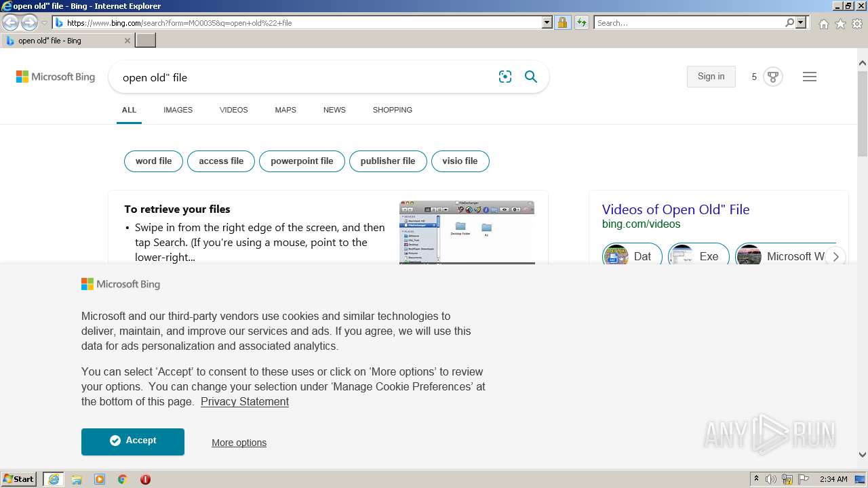Click the Accept cookies button
This screenshot has width=868, height=488.
[x=133, y=441]
